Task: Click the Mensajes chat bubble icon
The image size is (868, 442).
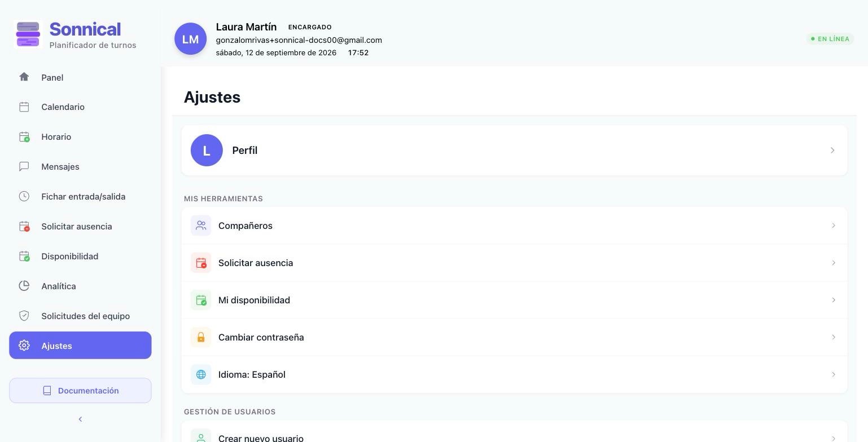Action: point(24,166)
